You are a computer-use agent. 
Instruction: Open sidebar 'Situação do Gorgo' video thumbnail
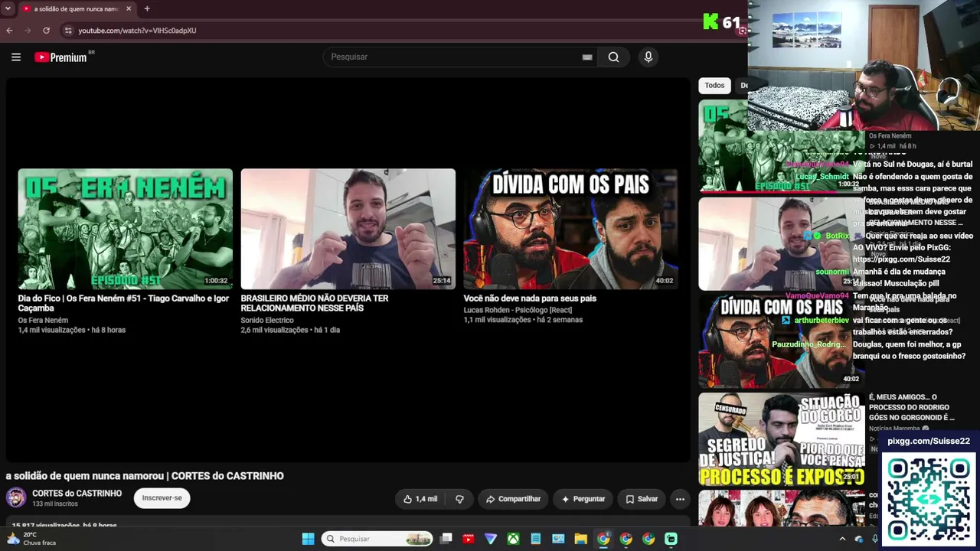(x=781, y=439)
